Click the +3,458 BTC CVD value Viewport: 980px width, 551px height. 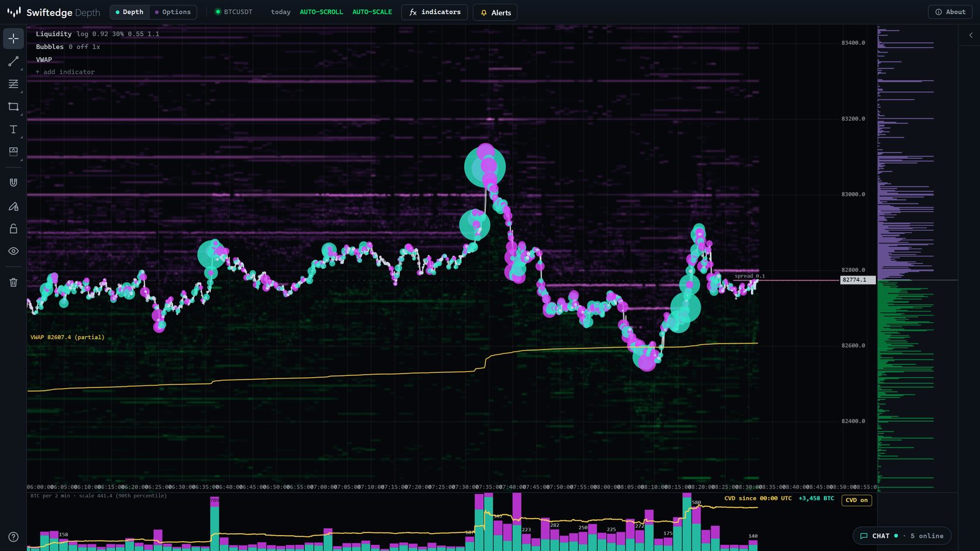[816, 498]
